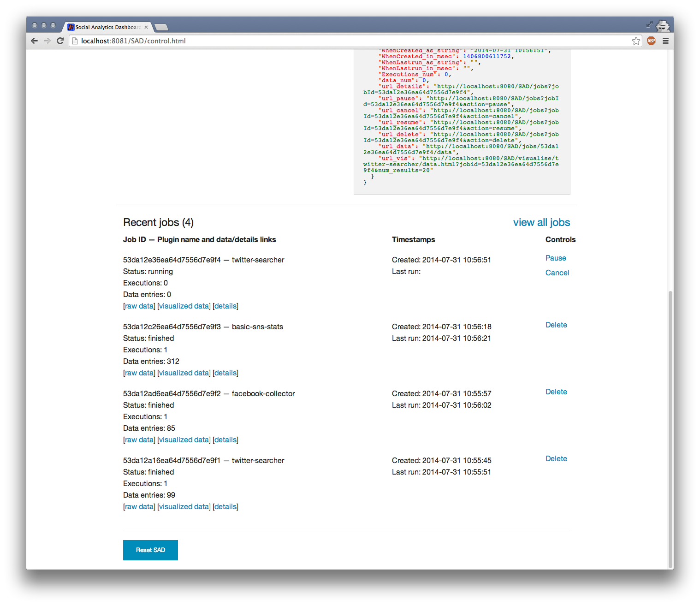Click the fullscreen arrows icon in title bar
Viewport: 700px width, 606px height.
[649, 24]
